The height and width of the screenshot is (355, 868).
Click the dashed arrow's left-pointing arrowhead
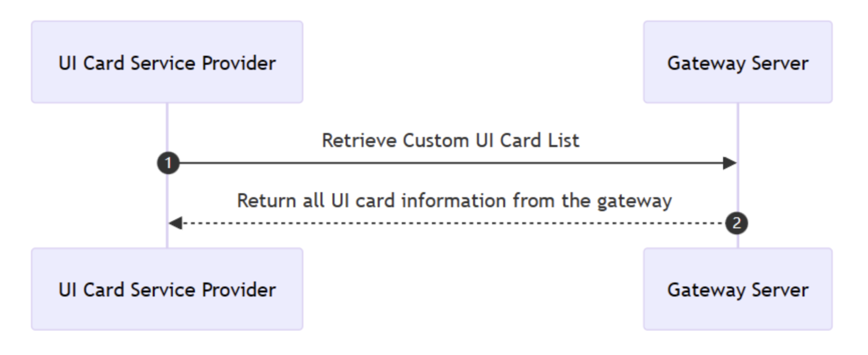tap(175, 223)
